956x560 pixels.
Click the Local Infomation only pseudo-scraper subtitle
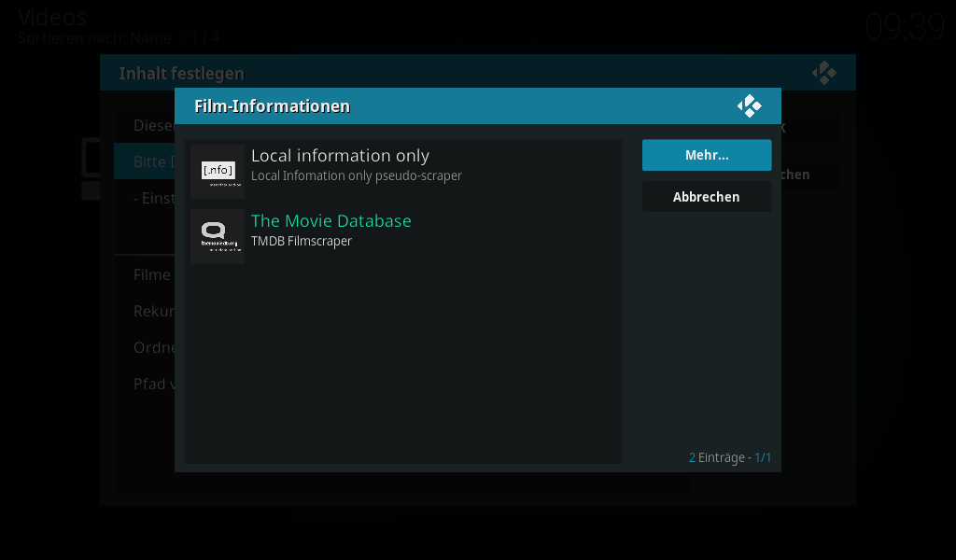coord(357,175)
